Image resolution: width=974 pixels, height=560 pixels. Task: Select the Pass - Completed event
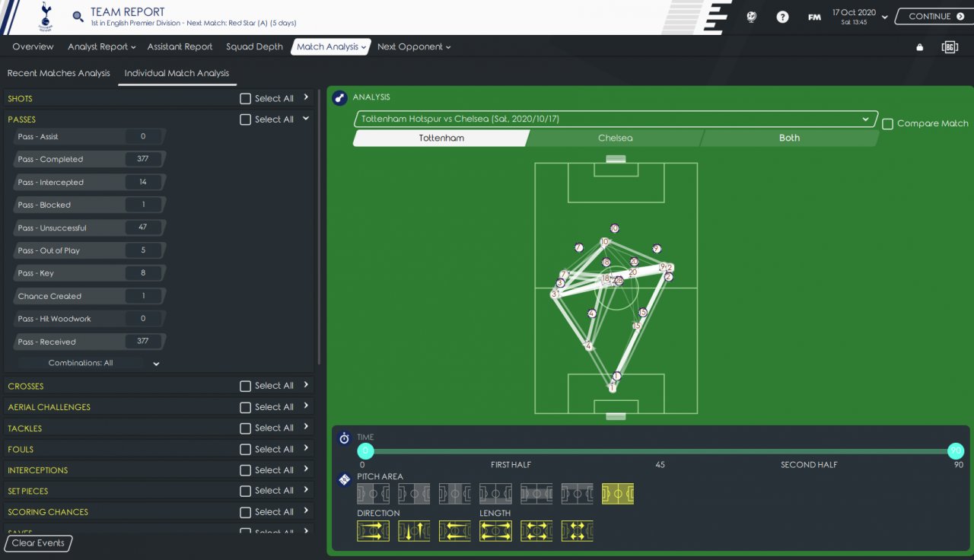coord(89,160)
